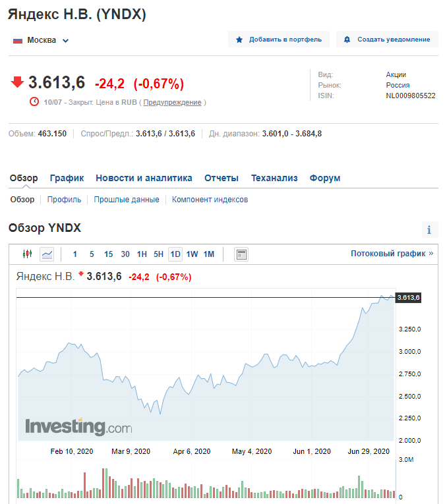Set chart interval to 30 minutes
This screenshot has width=445, height=504.
[x=125, y=254]
